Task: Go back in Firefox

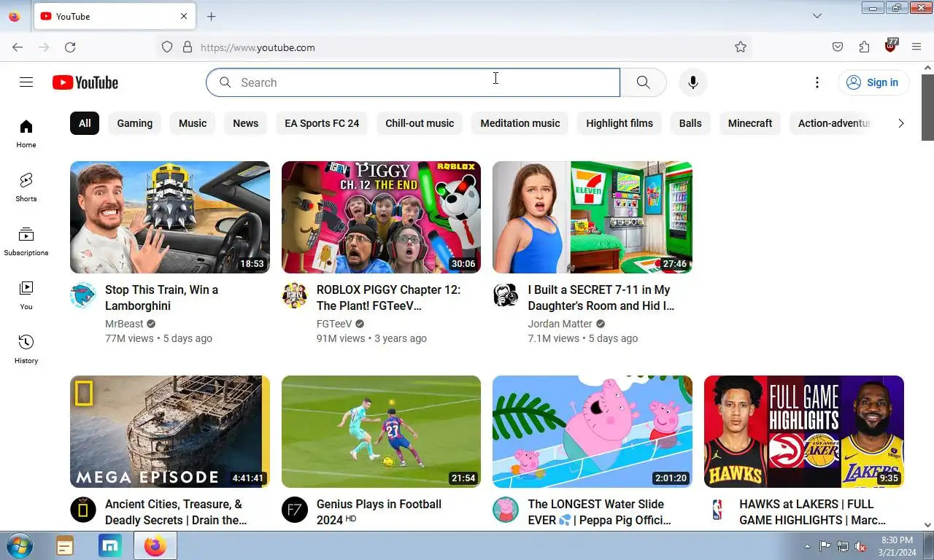Action: (18, 47)
